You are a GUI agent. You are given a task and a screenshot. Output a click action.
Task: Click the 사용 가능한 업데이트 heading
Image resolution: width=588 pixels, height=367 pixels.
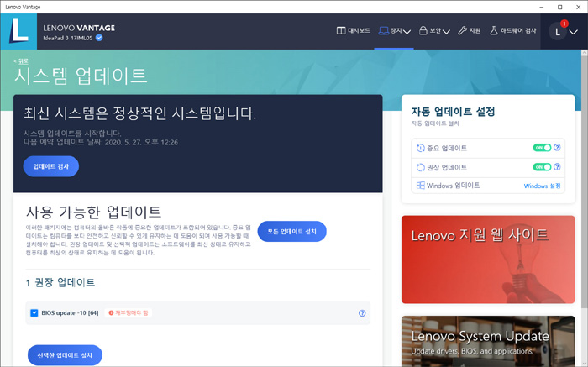94,212
